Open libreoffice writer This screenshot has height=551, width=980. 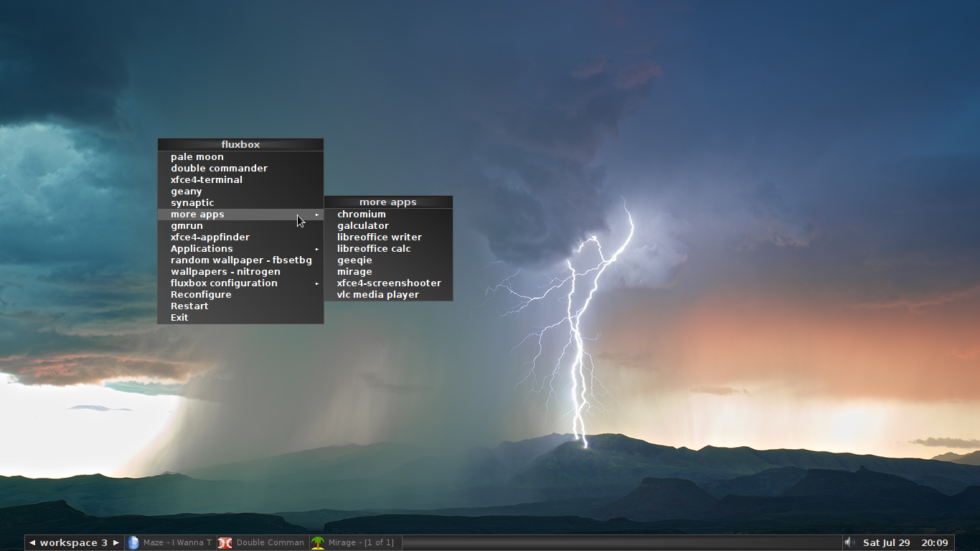[x=380, y=237]
